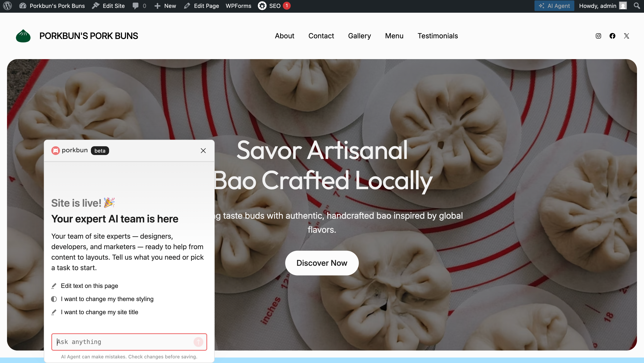Viewport: 644px width, 363px height.
Task: Click the admin bar search icon
Action: (x=637, y=5)
